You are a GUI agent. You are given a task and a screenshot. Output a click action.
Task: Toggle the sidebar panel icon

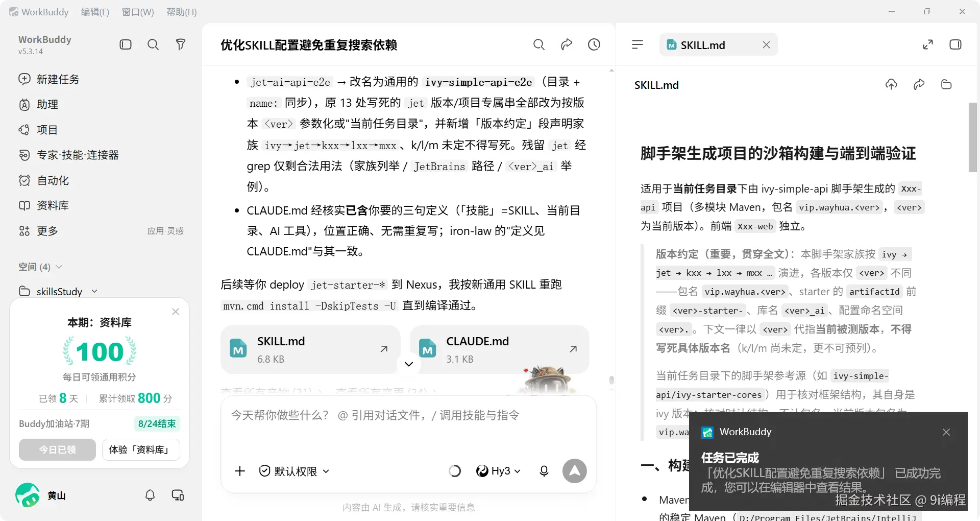point(126,44)
